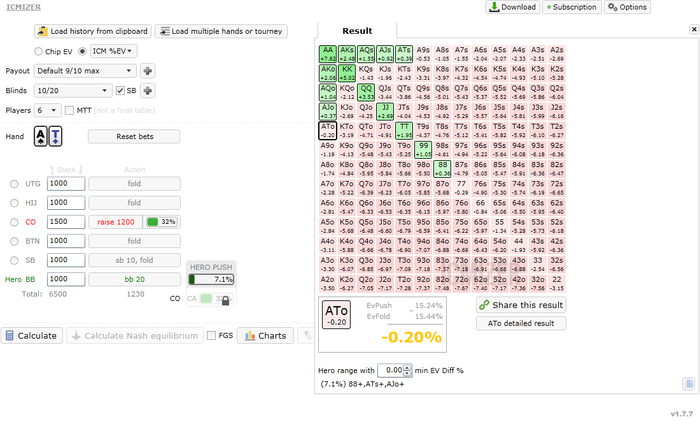700x426 pixels.
Task: Open ATo detailed result
Action: pyautogui.click(x=521, y=323)
